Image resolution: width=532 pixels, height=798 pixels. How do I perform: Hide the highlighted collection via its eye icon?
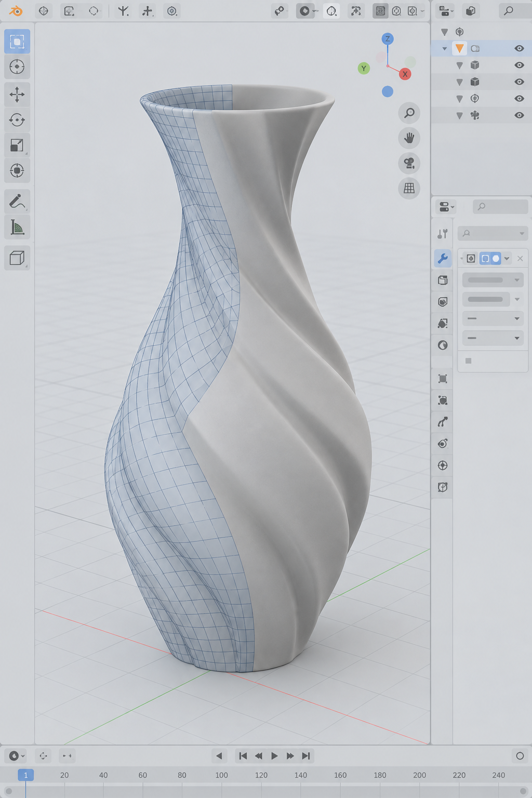(x=519, y=48)
